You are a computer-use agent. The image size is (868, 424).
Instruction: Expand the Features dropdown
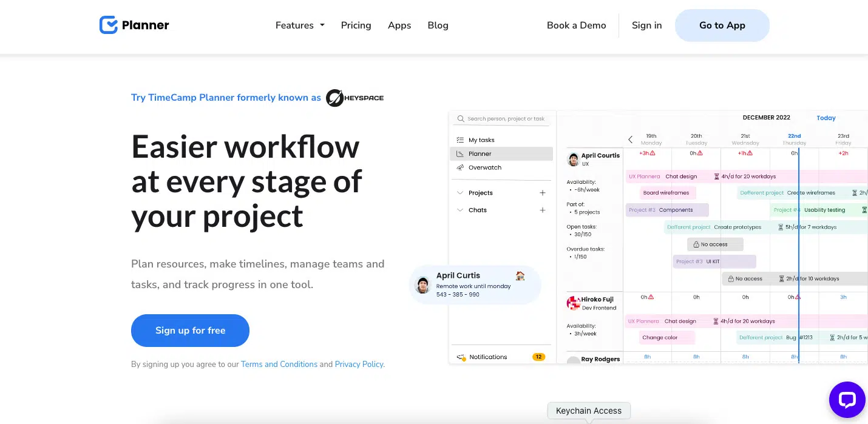click(300, 25)
